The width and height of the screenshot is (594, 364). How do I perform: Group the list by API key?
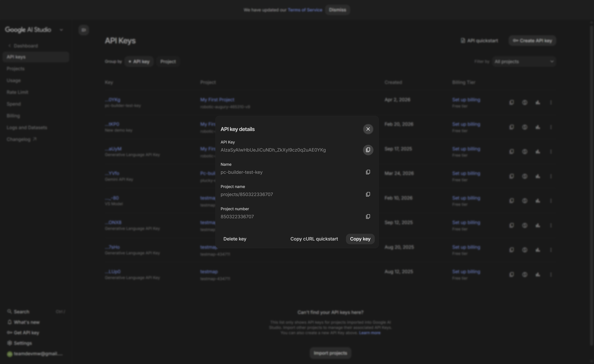[x=139, y=61]
